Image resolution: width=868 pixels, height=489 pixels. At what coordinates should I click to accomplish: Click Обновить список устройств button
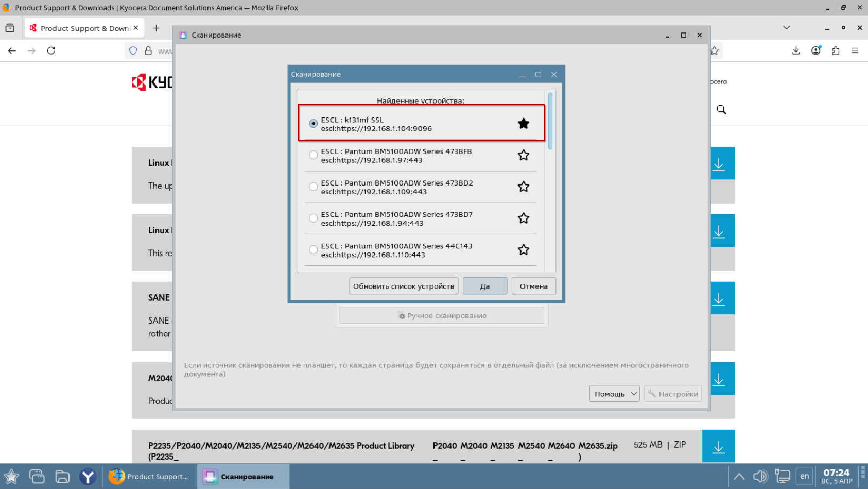coord(403,286)
